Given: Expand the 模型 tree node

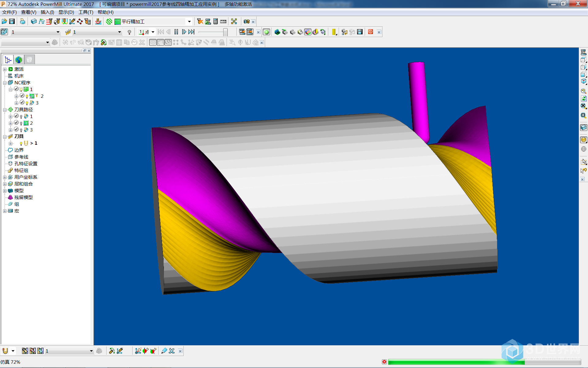Looking at the screenshot, I should click(x=5, y=191).
